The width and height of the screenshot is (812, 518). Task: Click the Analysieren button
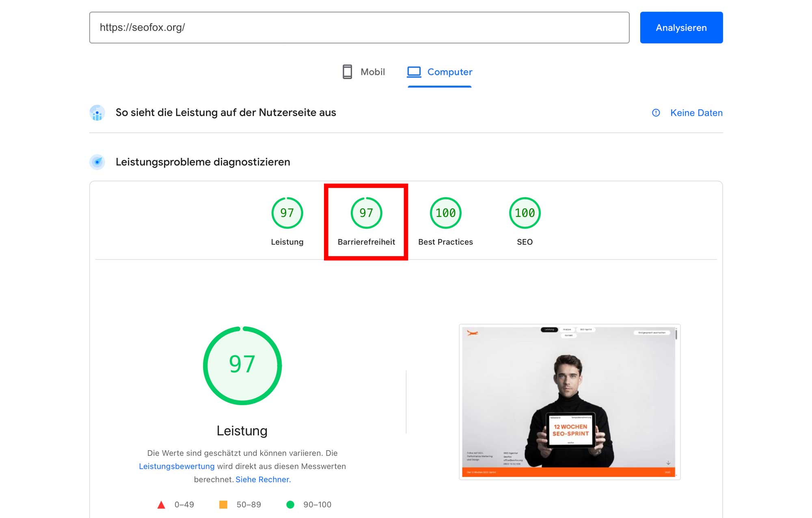tap(681, 28)
